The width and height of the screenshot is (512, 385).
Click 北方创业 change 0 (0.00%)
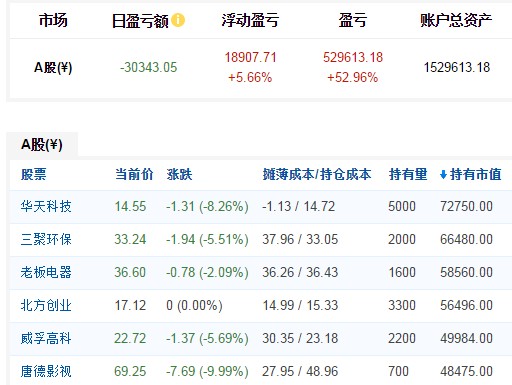coord(194,305)
